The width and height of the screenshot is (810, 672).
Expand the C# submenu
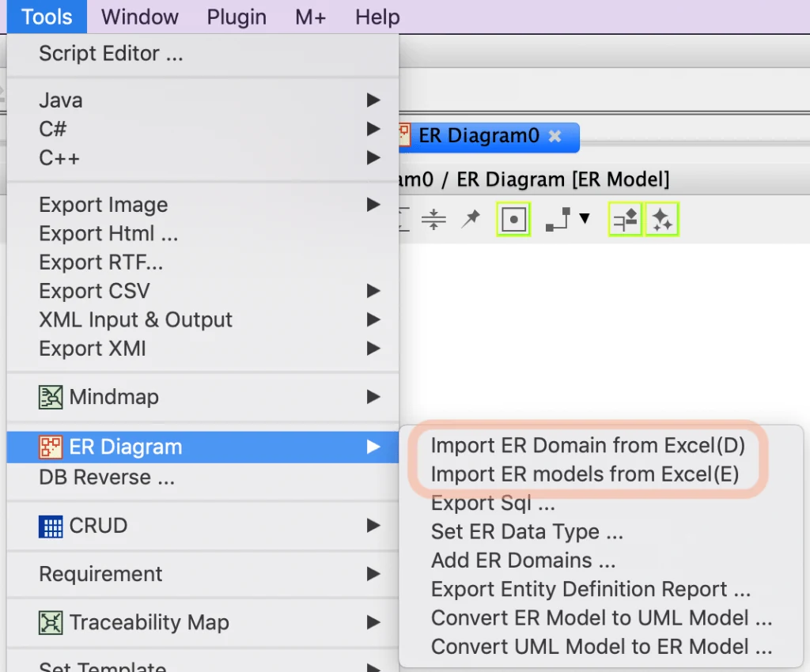(202, 129)
